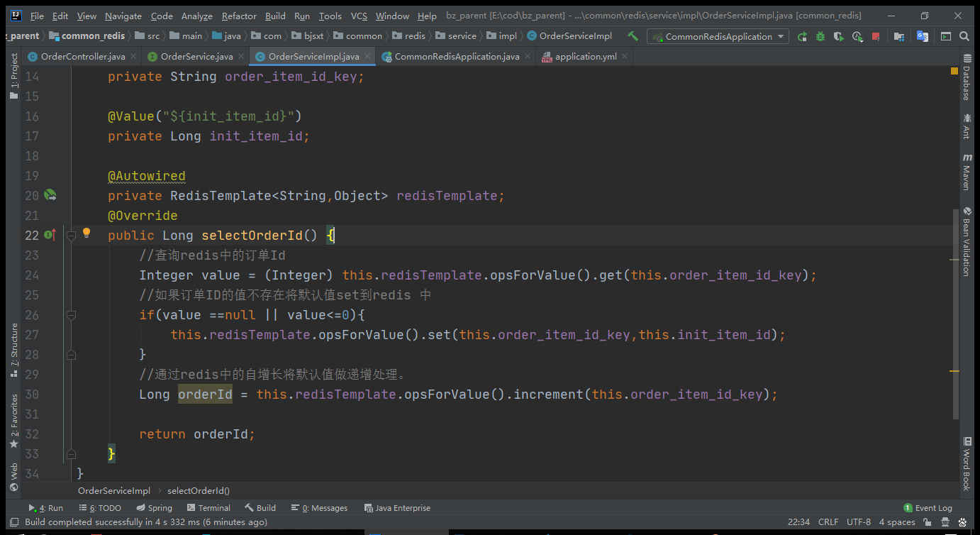The image size is (980, 535).
Task: Click the Run Anything icon in the toolbar
Action: (x=946, y=36)
